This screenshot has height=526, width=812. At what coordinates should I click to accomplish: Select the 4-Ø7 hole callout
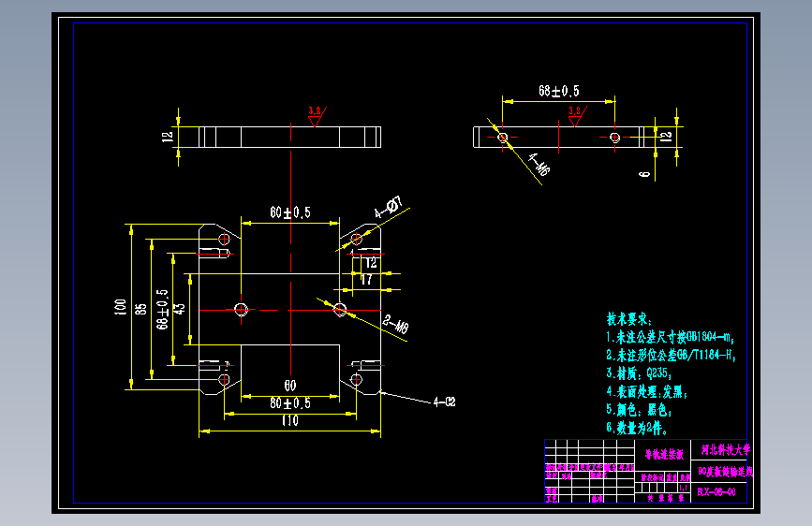pos(389,207)
